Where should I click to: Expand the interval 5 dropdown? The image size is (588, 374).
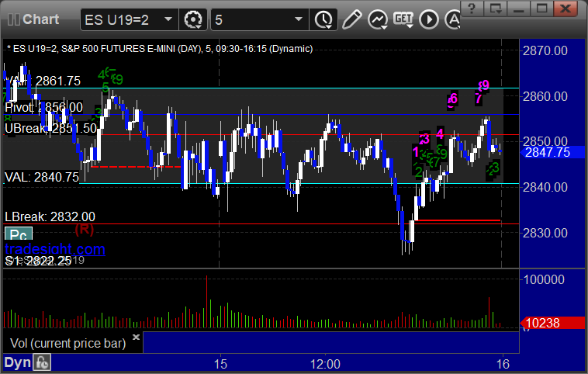[299, 19]
